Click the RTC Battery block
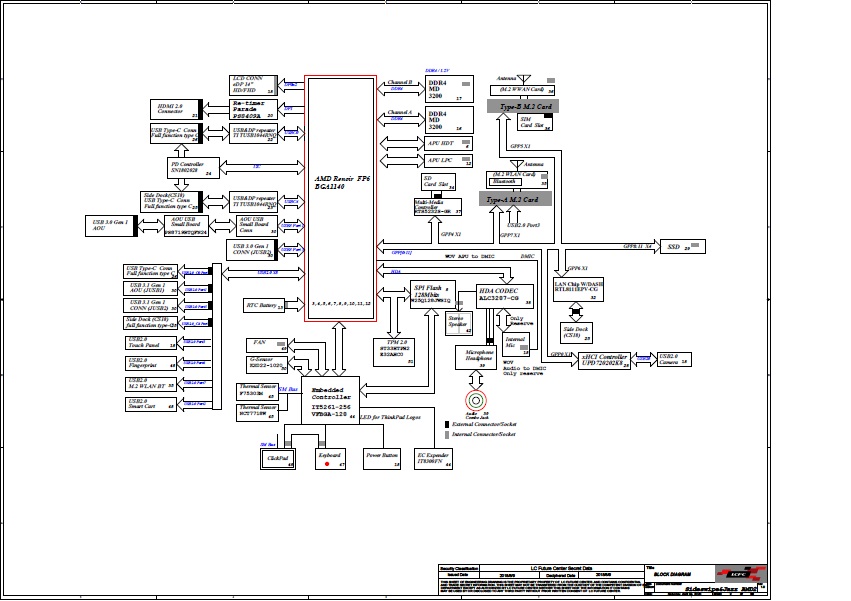The height and width of the screenshot is (601, 851). [264, 306]
